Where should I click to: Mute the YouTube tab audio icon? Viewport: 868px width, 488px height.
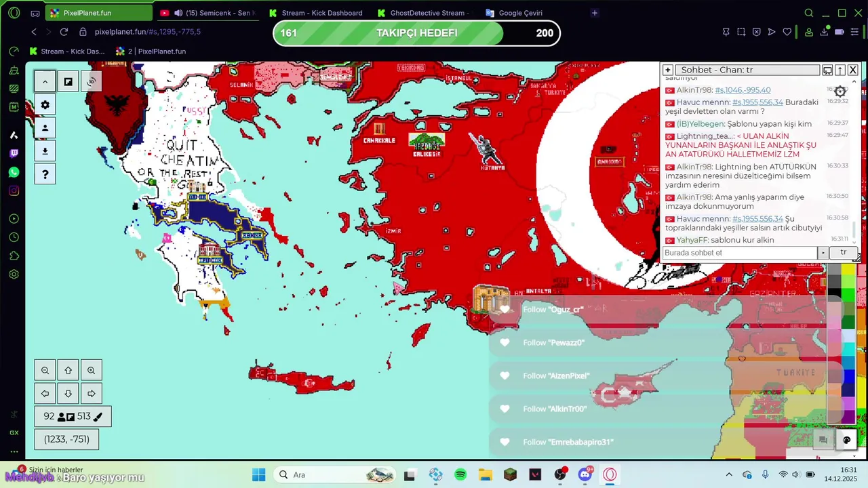click(x=178, y=13)
